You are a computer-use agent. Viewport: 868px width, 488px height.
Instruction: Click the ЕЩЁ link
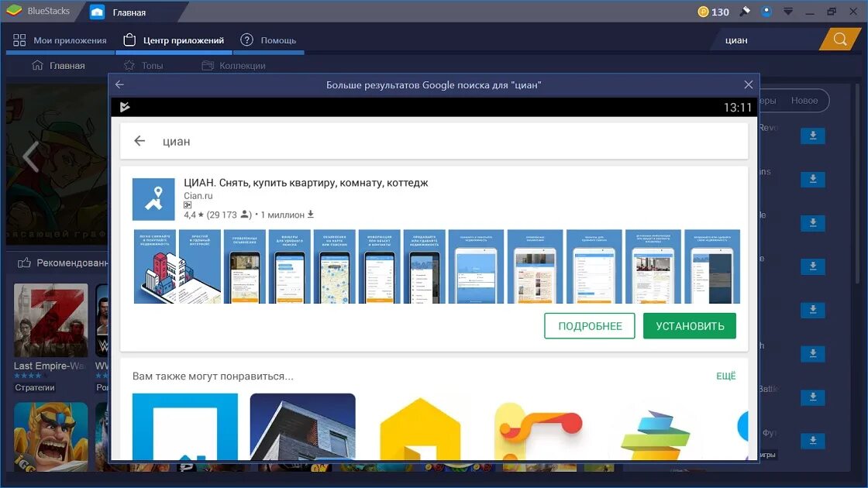[x=725, y=376]
